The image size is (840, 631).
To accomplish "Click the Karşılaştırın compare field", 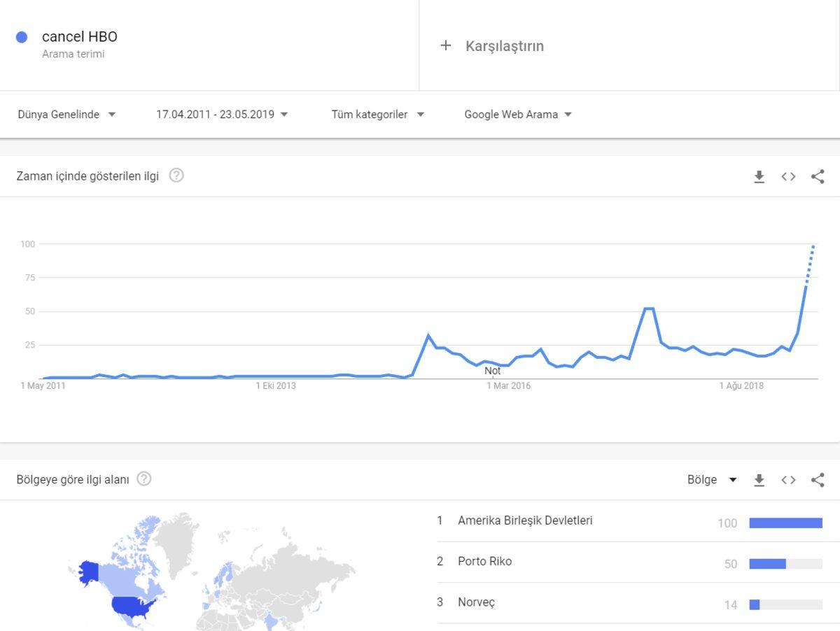I will pos(505,46).
